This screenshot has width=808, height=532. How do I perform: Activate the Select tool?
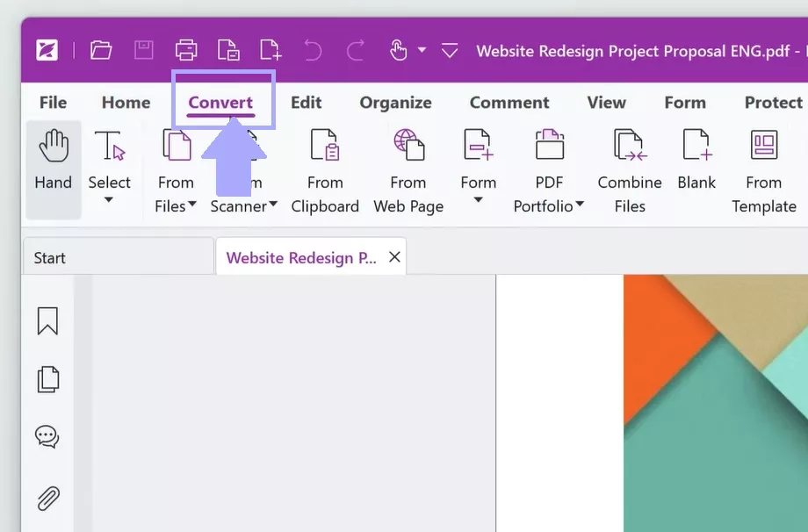(109, 167)
